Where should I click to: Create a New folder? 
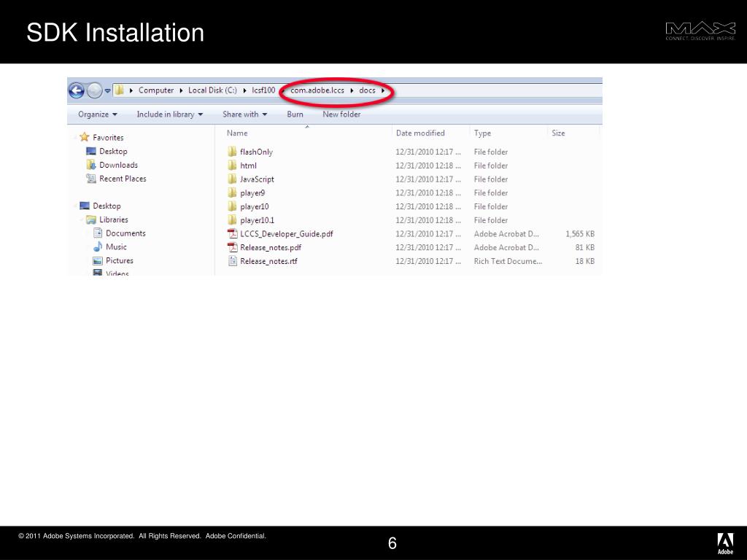[x=341, y=114]
